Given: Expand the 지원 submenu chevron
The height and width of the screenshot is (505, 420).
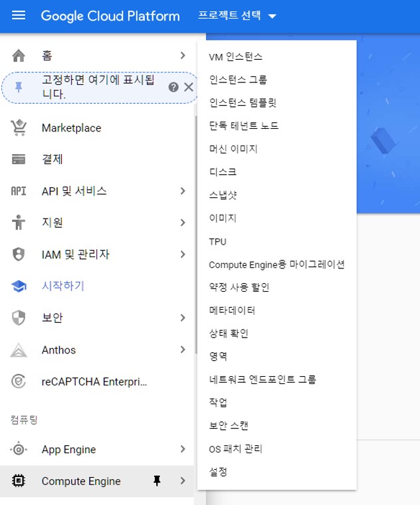Looking at the screenshot, I should [183, 223].
